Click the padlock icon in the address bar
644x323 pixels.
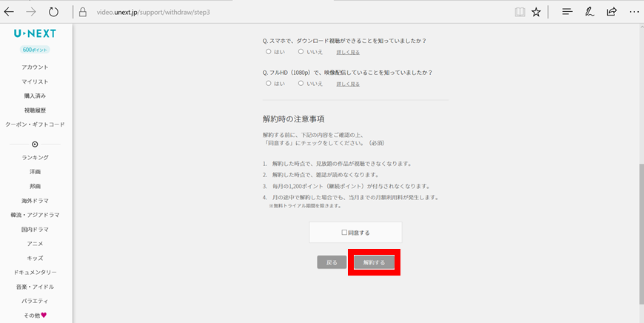tap(83, 13)
